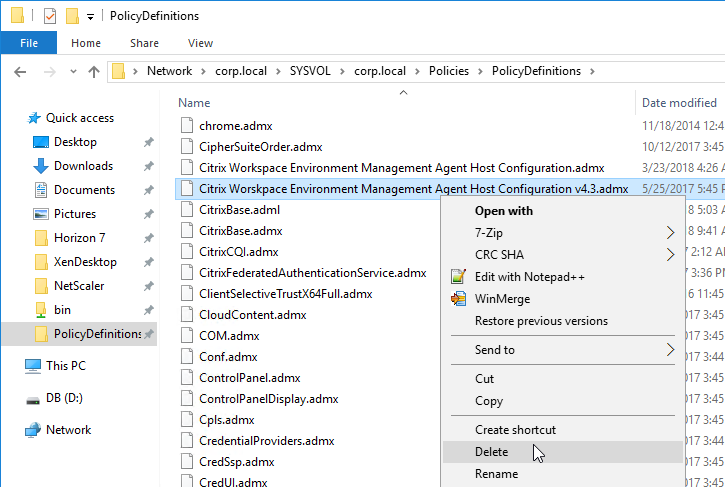Select Network in navigation pane
Screen dimensions: 725x487
point(68,430)
